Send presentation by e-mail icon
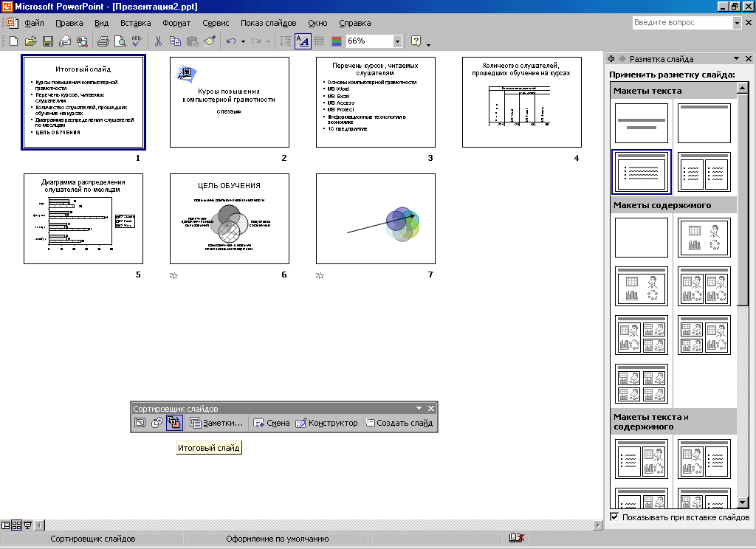This screenshot has height=549, width=756. [65, 41]
